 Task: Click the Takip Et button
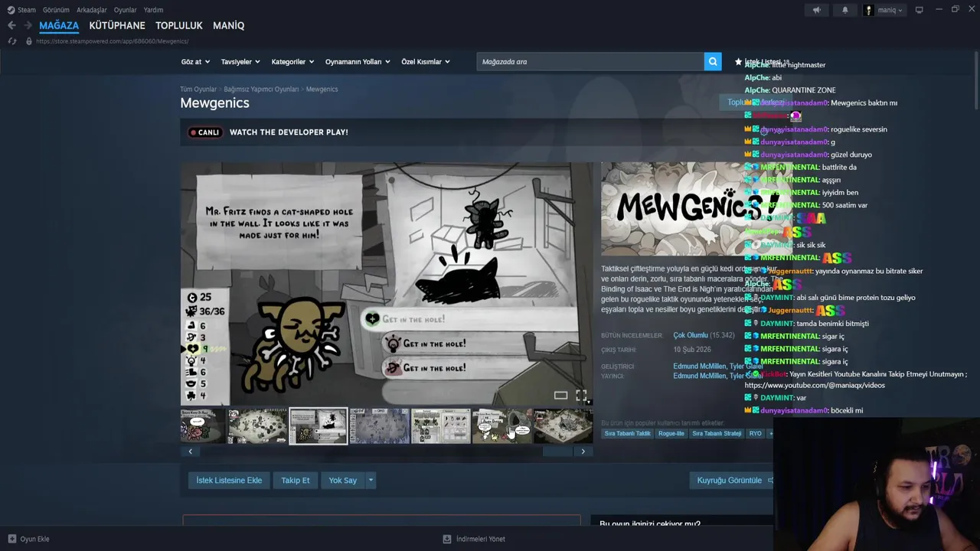296,481
